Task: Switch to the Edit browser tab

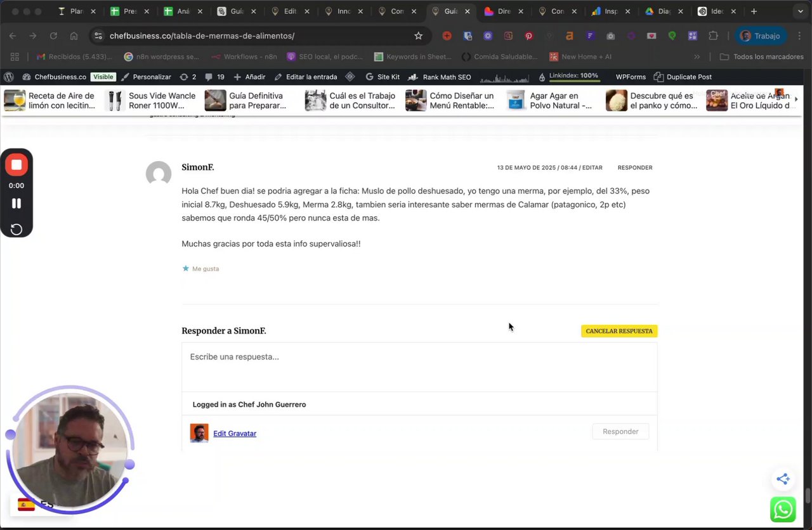Action: [289, 11]
